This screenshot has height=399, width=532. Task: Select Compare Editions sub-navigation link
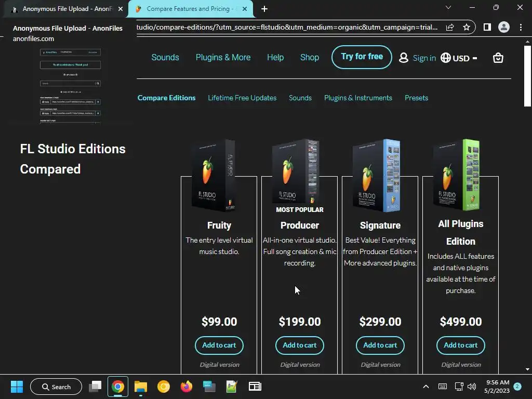tap(166, 98)
